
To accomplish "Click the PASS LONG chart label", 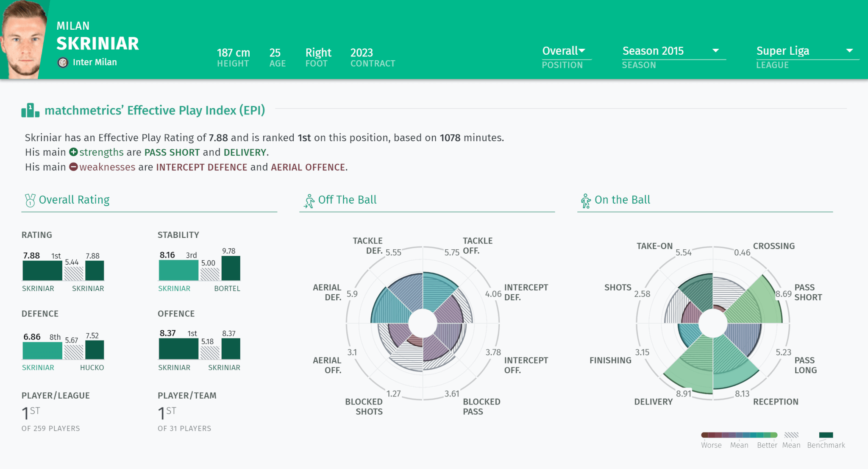I will coord(806,365).
